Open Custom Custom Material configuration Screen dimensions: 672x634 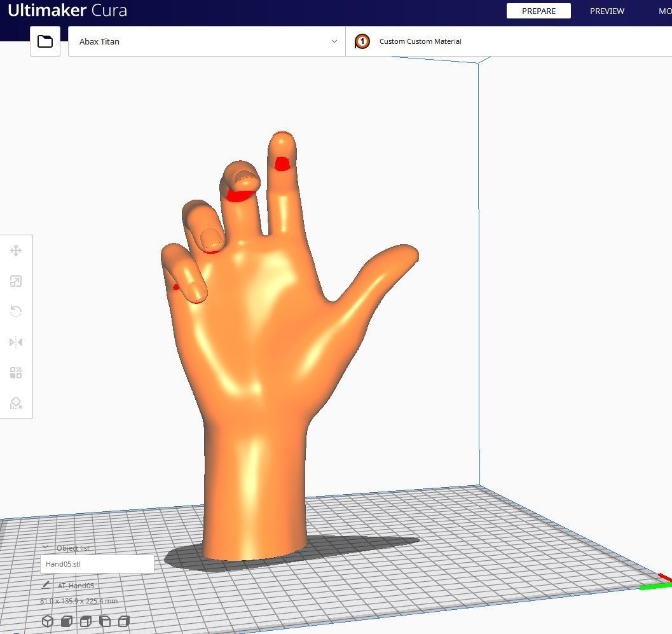pos(509,41)
